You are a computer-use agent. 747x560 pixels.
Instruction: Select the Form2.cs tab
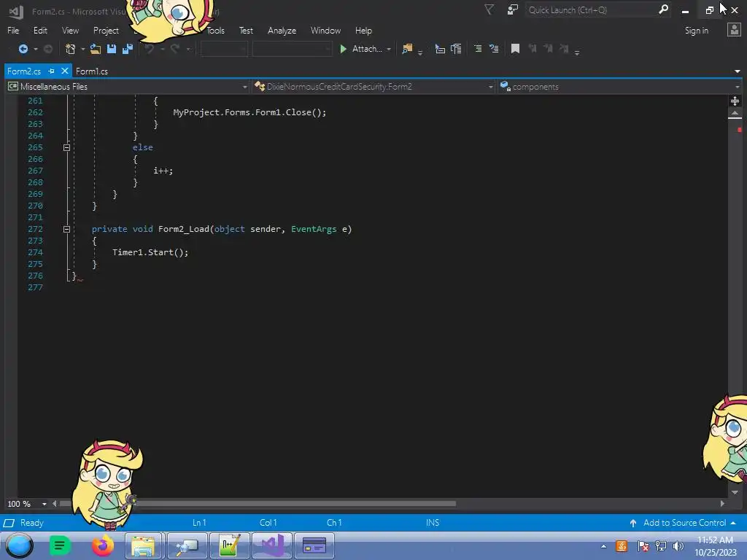[x=24, y=71]
